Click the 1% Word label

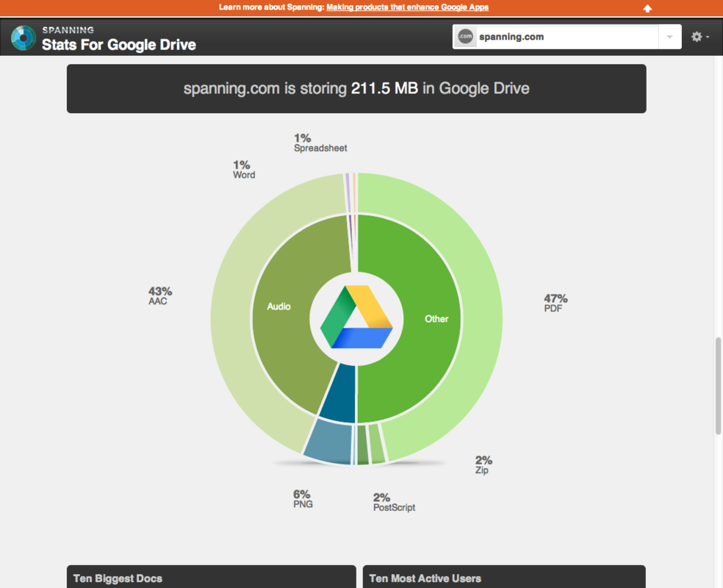pos(243,169)
